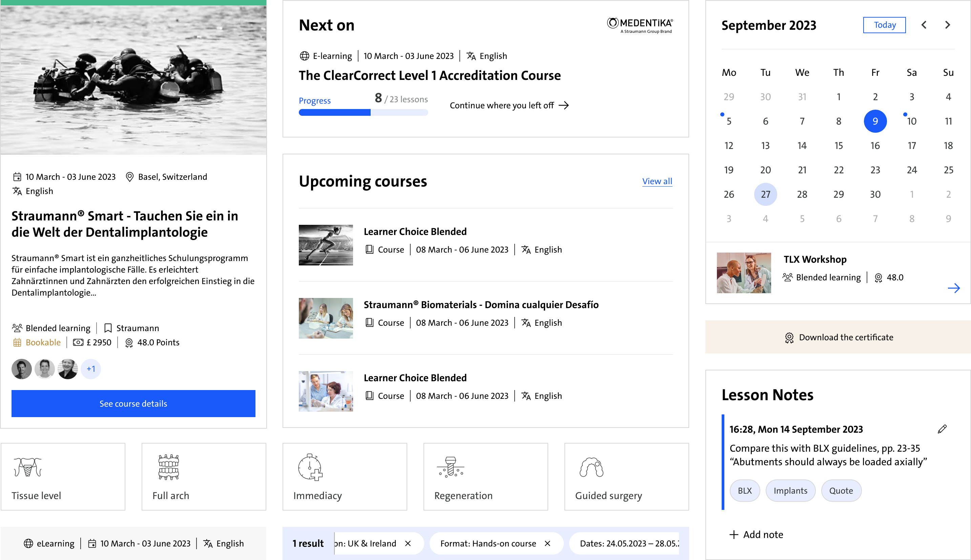Go to next month in calendar
Image resolution: width=971 pixels, height=560 pixels.
(x=948, y=25)
